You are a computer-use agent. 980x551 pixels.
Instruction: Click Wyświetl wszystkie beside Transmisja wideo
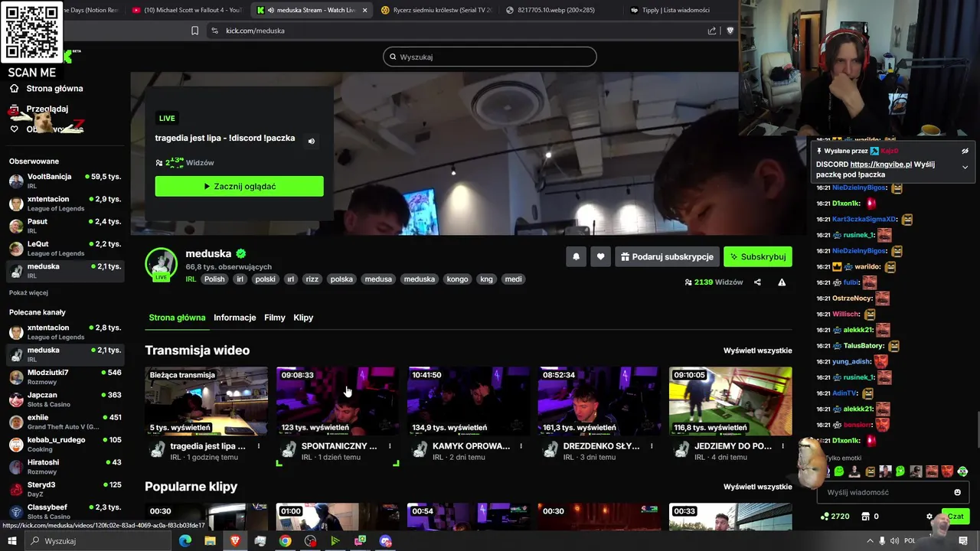pos(758,350)
